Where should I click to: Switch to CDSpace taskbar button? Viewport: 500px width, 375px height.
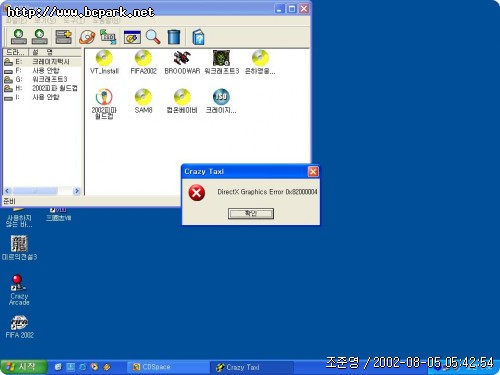[167, 367]
